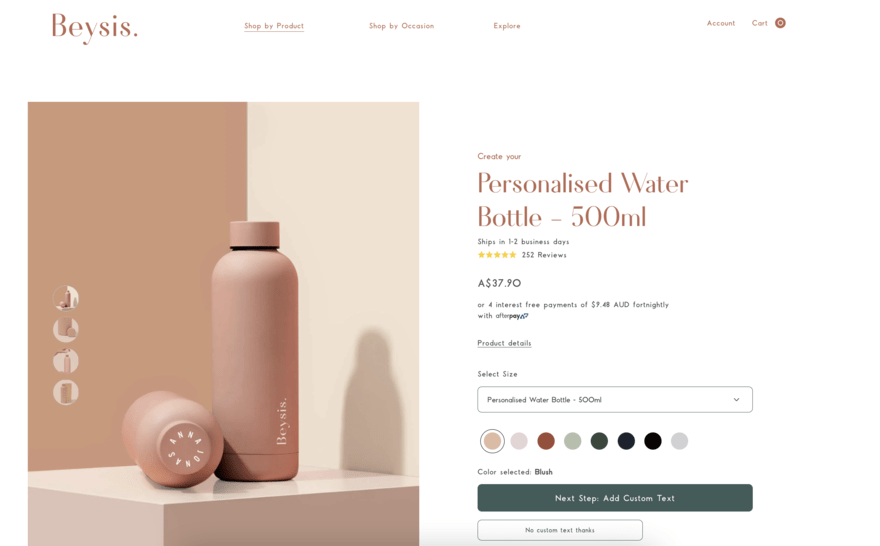This screenshot has width=880, height=546.
Task: Click No custom text thanks button
Action: tap(560, 530)
